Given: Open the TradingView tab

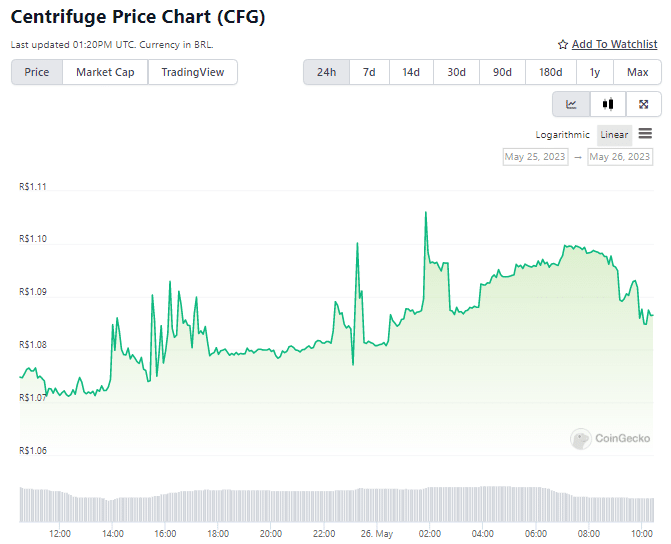Looking at the screenshot, I should tap(193, 72).
